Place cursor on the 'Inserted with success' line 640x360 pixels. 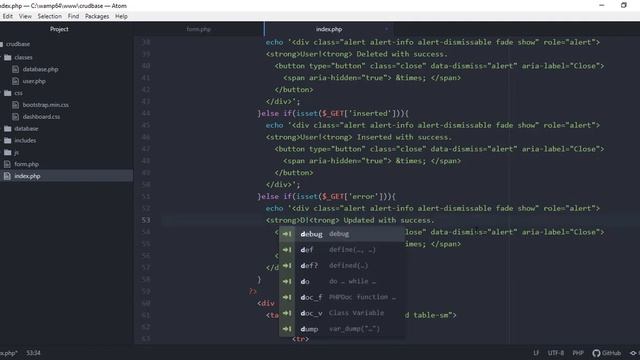point(359,137)
